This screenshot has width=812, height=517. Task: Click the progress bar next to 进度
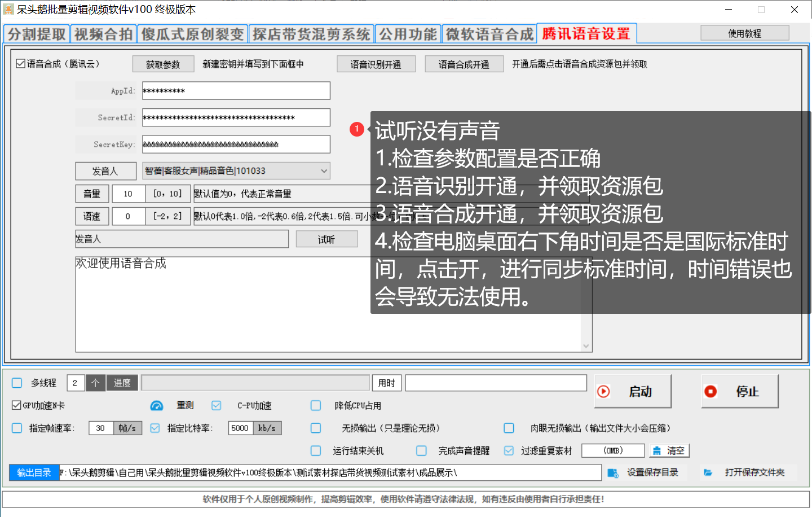click(255, 383)
